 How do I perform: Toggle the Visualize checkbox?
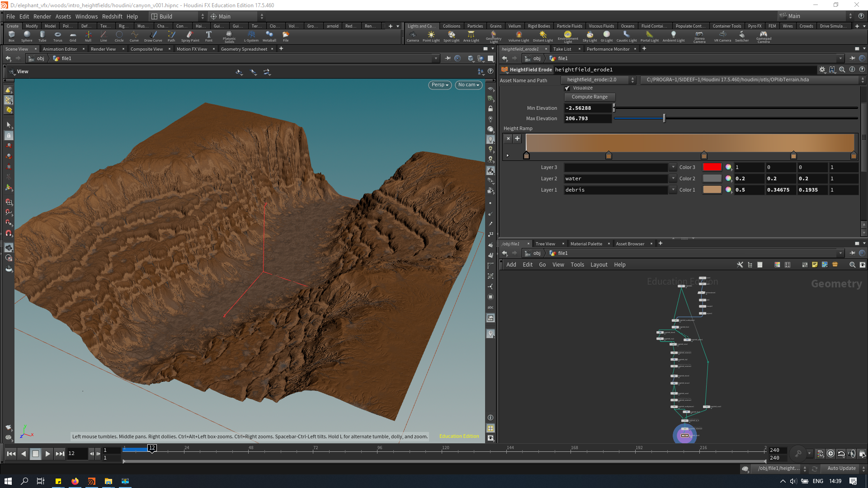(567, 88)
